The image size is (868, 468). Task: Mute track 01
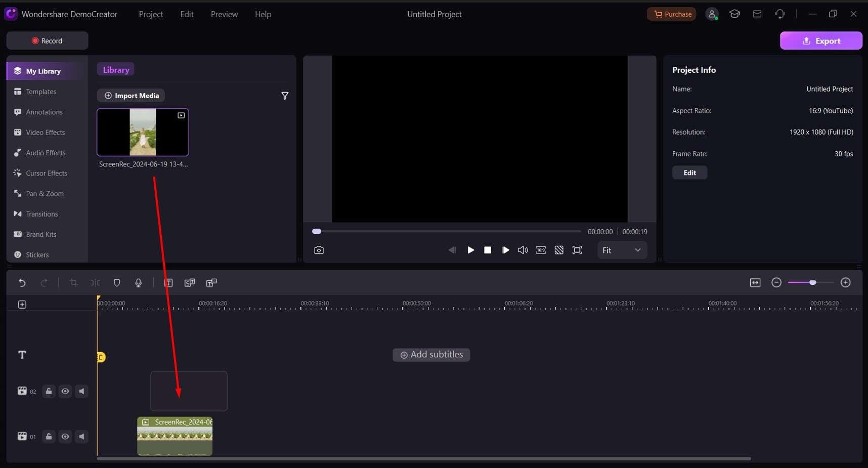[81, 436]
